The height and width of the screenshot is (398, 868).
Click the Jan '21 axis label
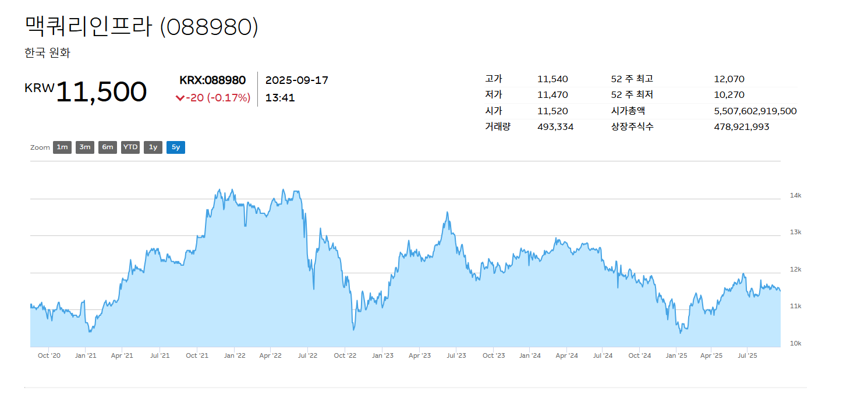[86, 355]
